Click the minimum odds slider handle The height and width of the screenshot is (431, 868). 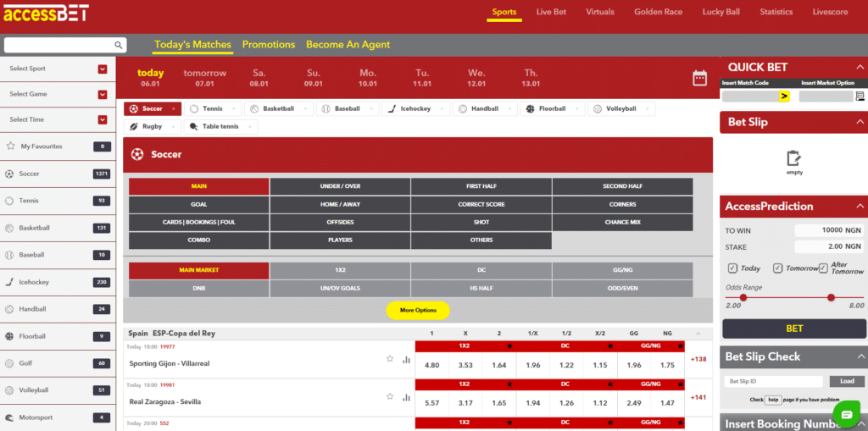click(x=743, y=298)
